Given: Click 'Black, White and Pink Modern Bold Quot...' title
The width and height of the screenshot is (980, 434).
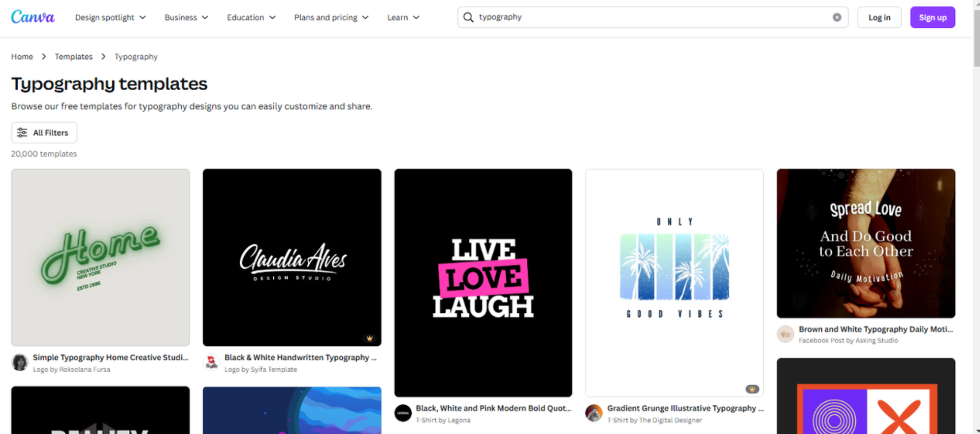Looking at the screenshot, I should [x=494, y=408].
